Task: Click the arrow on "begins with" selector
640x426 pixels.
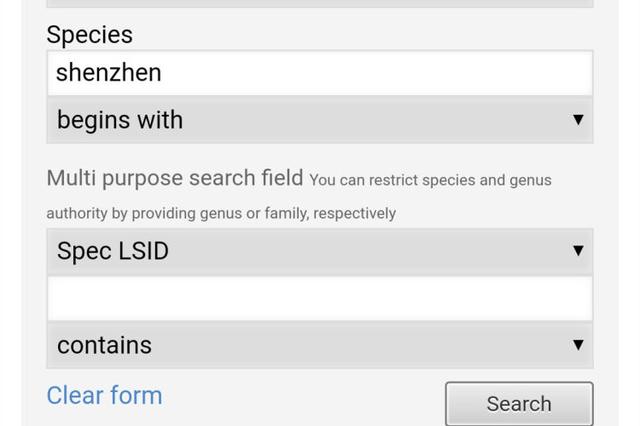Action: pos(577,120)
